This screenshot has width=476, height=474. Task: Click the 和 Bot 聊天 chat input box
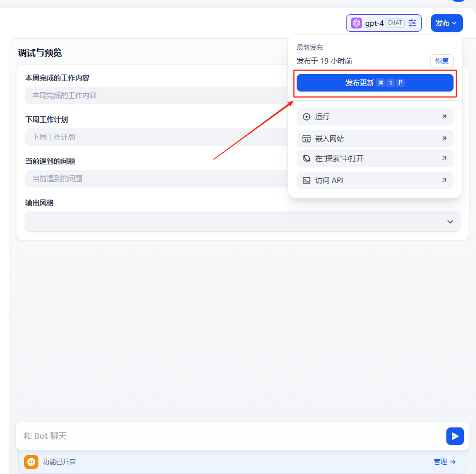pos(230,436)
